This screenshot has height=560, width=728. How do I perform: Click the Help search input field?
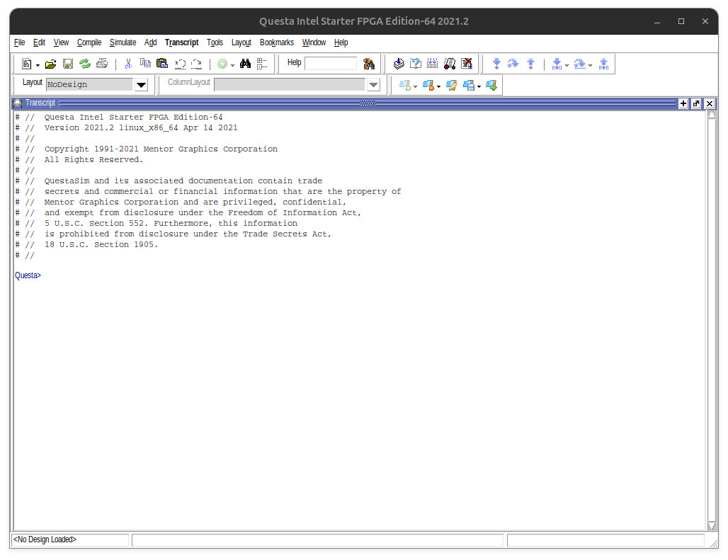(x=331, y=64)
